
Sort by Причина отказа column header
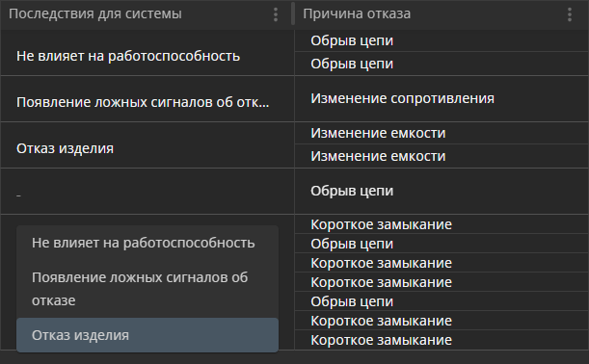(x=357, y=13)
